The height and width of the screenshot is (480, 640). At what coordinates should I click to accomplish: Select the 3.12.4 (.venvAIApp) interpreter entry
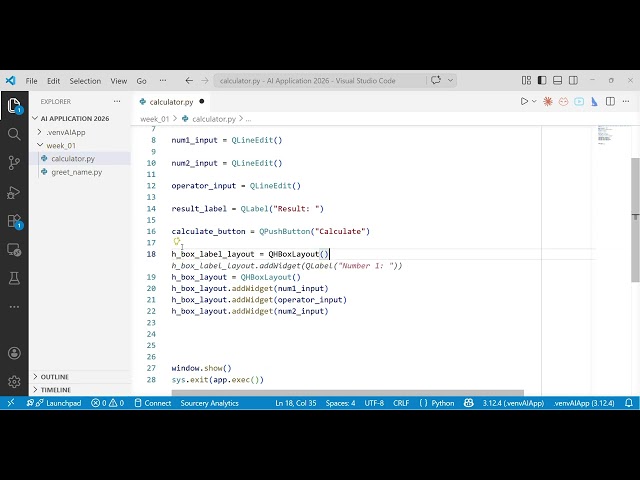point(513,403)
